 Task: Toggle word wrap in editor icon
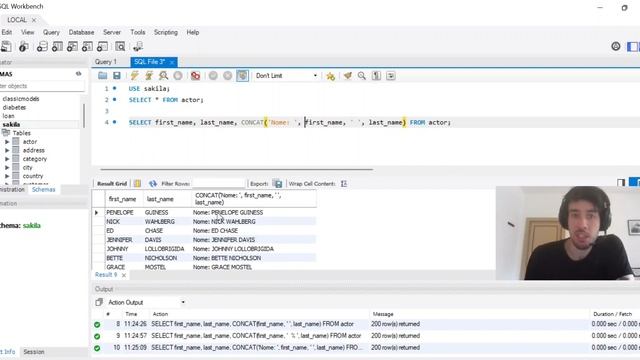click(x=391, y=76)
